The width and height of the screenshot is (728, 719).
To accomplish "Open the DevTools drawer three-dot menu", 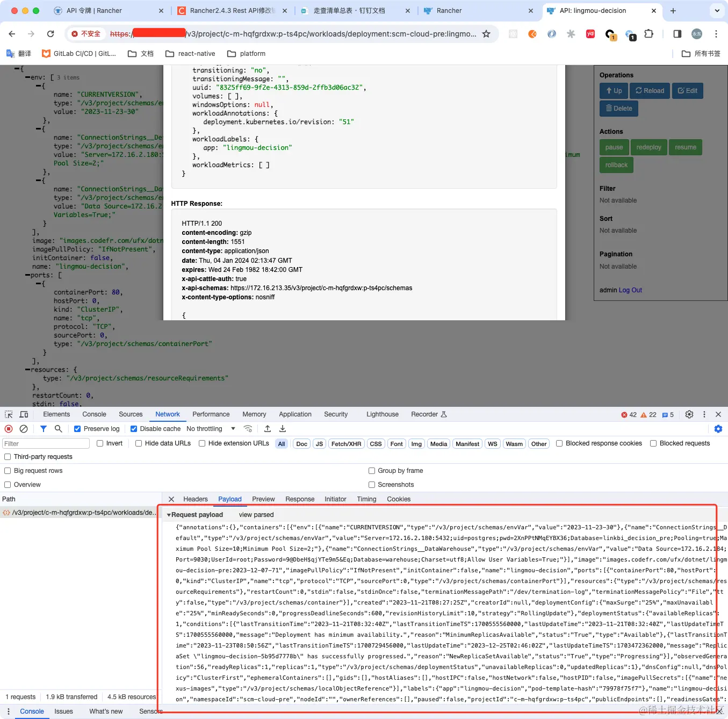I will pyautogui.click(x=9, y=711).
